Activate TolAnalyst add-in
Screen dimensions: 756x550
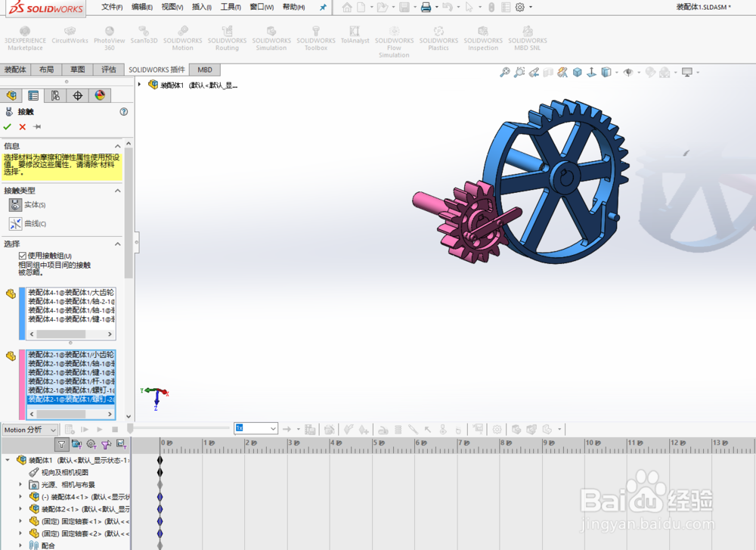pos(355,35)
